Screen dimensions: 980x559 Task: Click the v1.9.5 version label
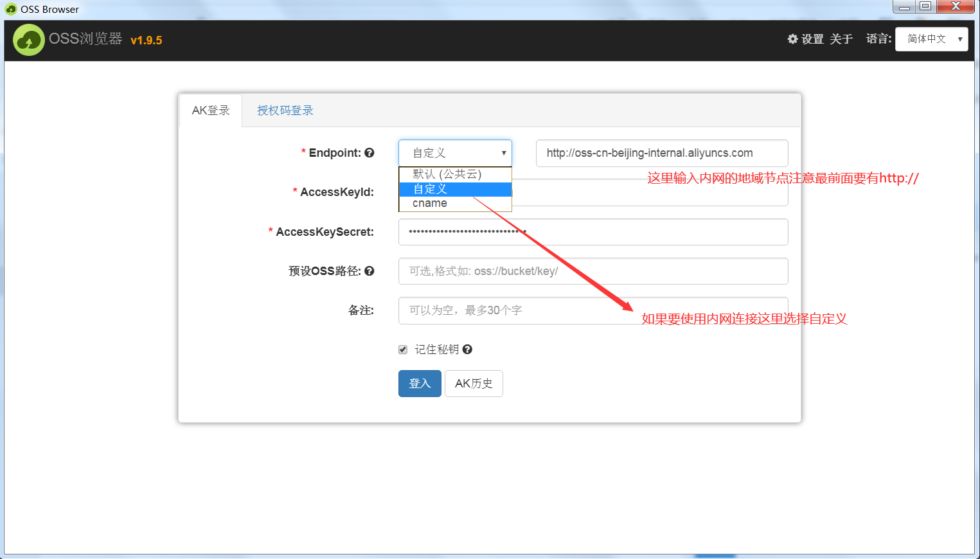point(147,40)
